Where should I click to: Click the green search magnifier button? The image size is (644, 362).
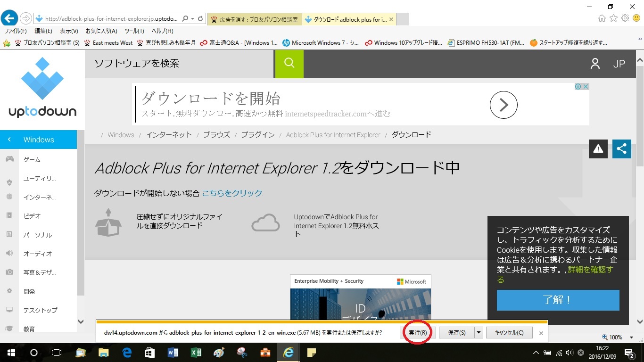coord(289,64)
